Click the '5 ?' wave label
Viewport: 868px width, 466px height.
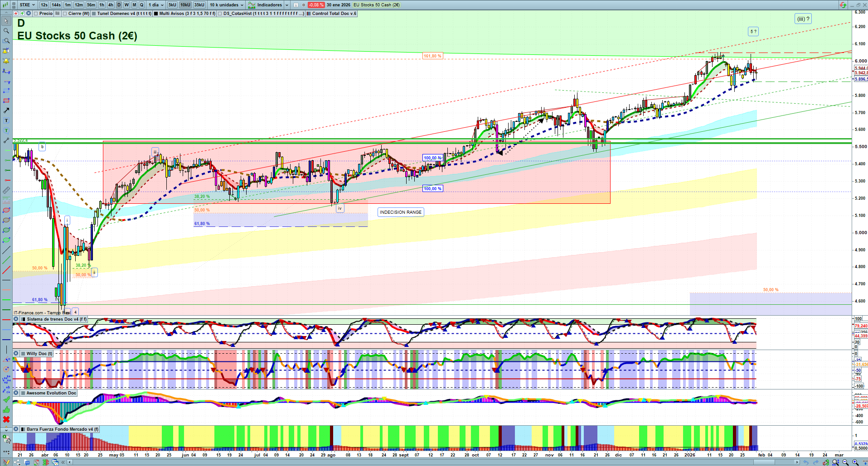point(753,32)
